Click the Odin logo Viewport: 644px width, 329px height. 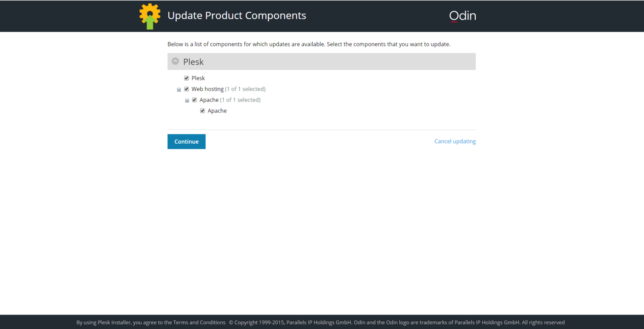pos(462,16)
